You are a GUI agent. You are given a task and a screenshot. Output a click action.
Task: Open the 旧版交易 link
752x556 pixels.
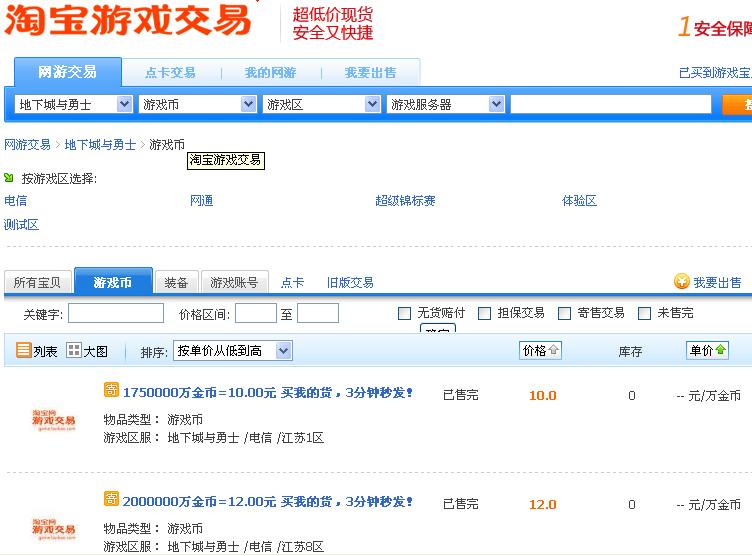350,282
